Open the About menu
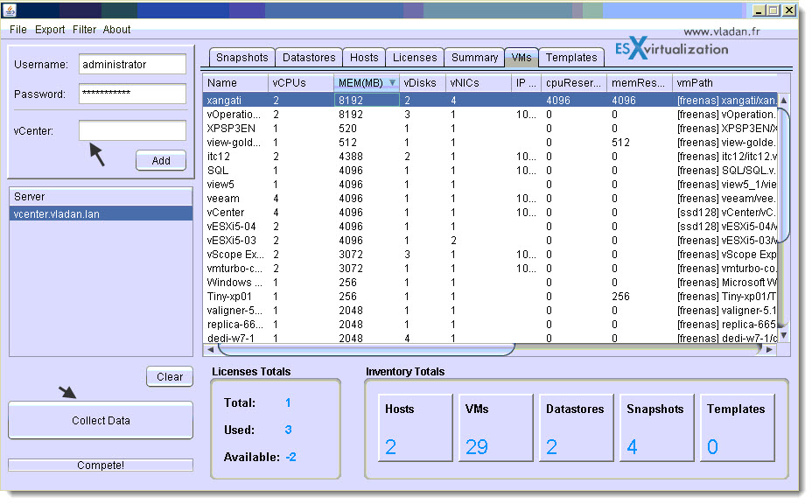The image size is (812, 504). (x=116, y=30)
